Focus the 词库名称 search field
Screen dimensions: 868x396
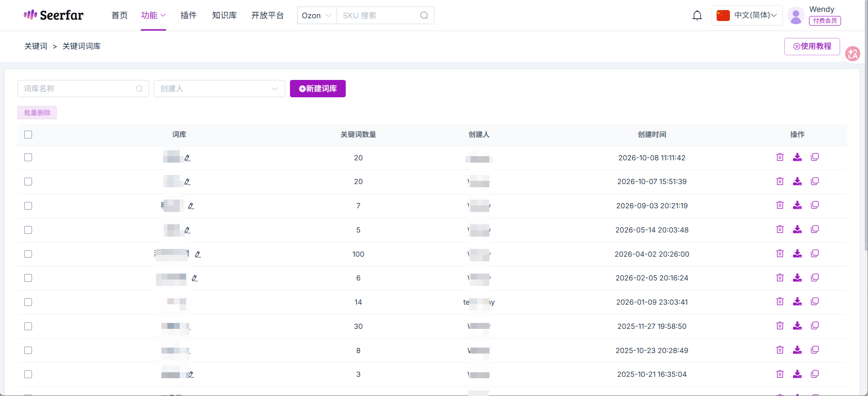tap(83, 89)
